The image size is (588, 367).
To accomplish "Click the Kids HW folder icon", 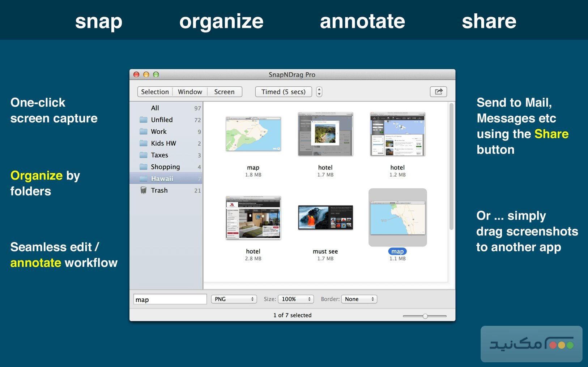I will pos(143,143).
